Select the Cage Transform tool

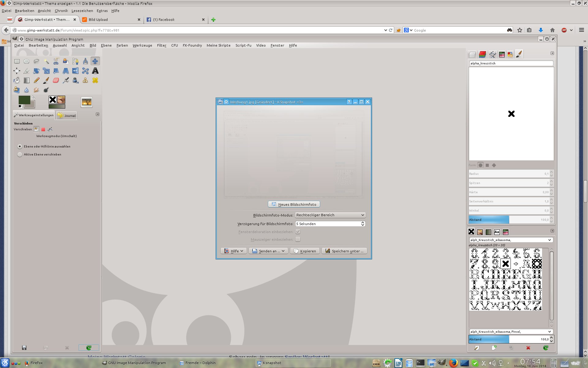coord(85,71)
